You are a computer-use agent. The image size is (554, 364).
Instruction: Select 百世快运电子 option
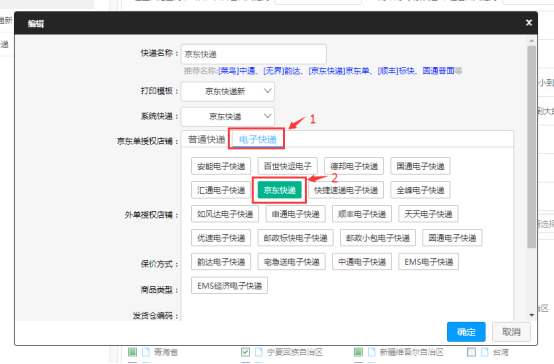pos(288,166)
